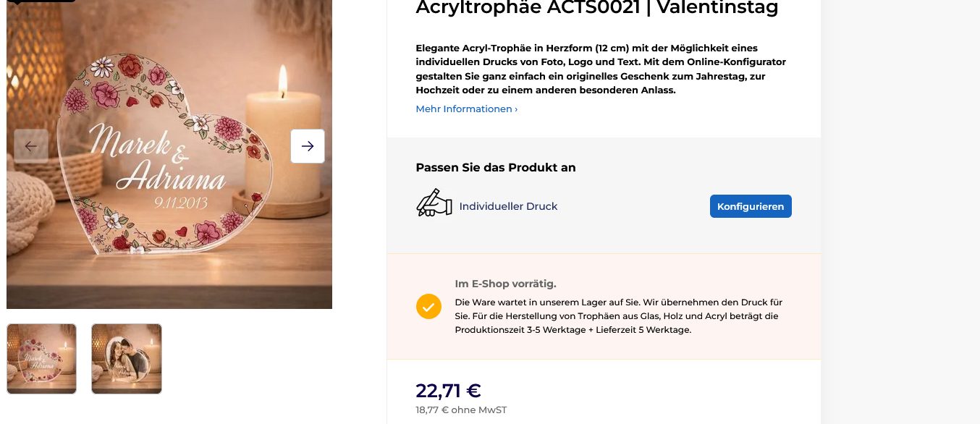This screenshot has height=424, width=980.
Task: Select the couple photo thumbnail
Action: tap(127, 359)
